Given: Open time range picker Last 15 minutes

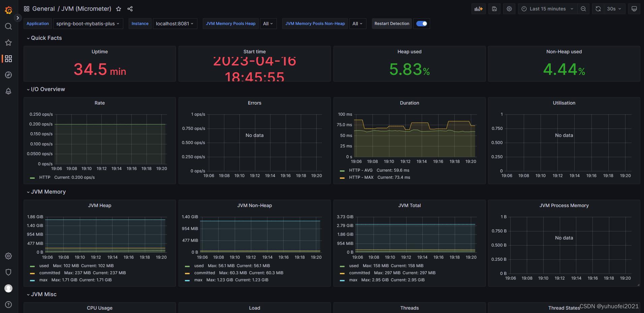Looking at the screenshot, I should click(547, 9).
